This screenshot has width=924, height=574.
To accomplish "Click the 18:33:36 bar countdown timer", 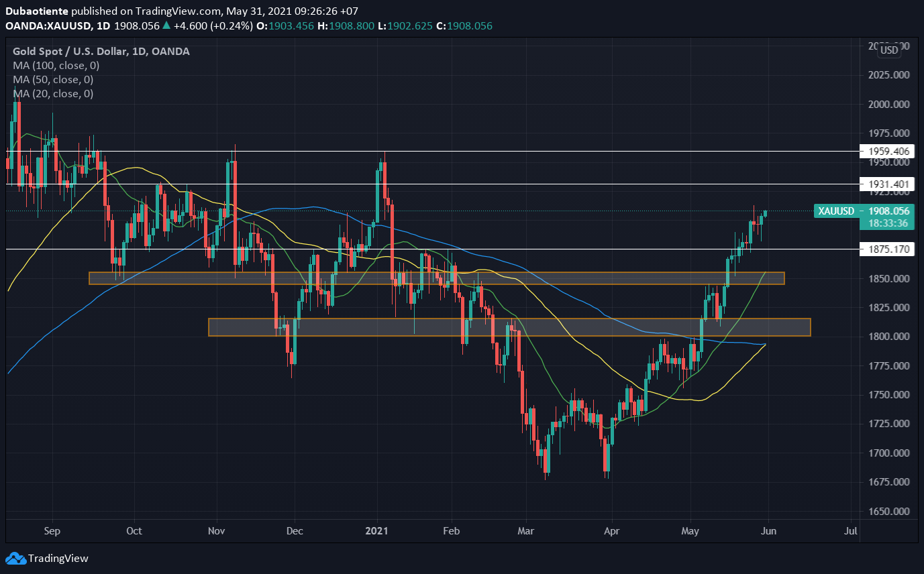I will [888, 223].
